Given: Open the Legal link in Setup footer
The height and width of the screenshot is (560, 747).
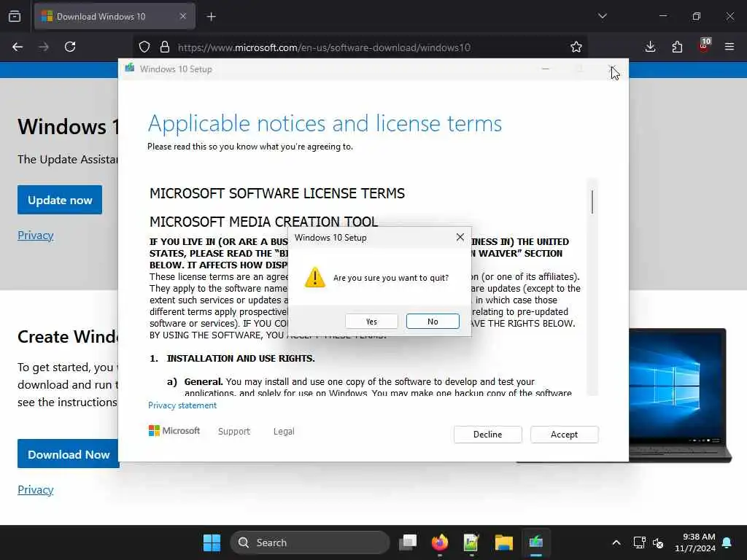Looking at the screenshot, I should coord(284,431).
